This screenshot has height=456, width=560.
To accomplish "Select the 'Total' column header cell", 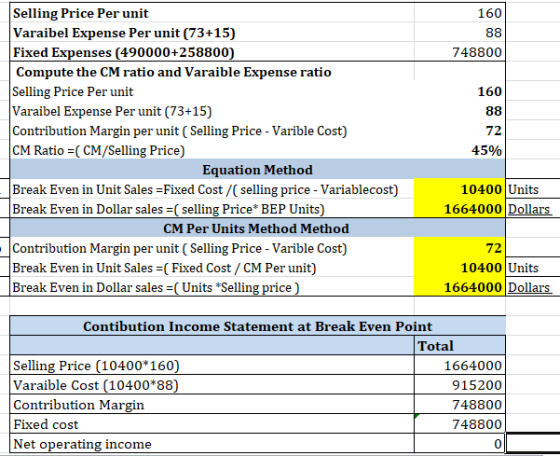I will 460,346.
